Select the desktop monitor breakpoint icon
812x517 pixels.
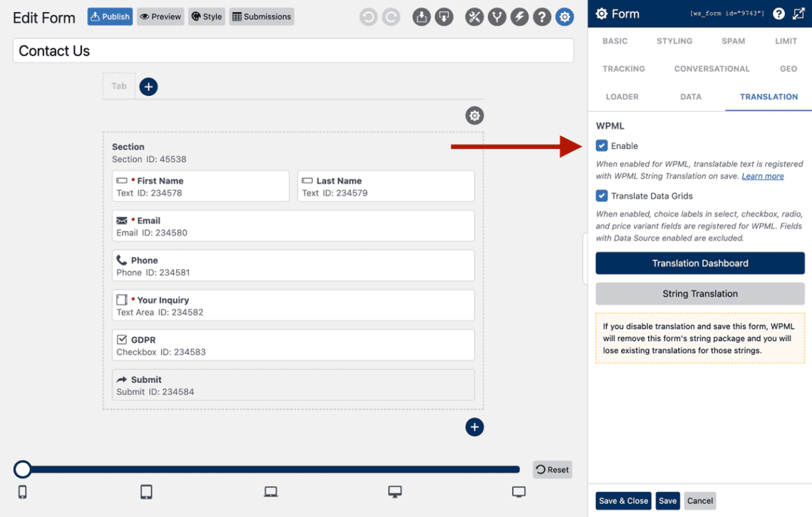(x=395, y=491)
